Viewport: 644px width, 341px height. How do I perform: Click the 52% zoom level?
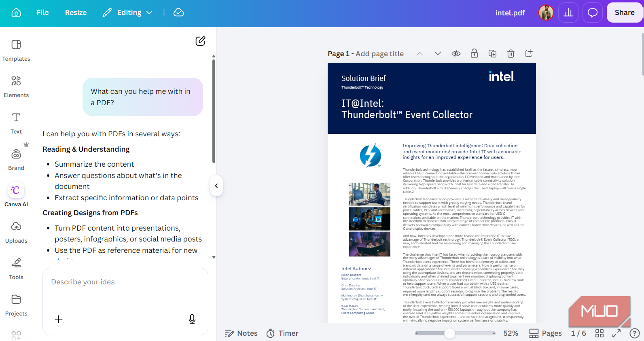coord(511,333)
